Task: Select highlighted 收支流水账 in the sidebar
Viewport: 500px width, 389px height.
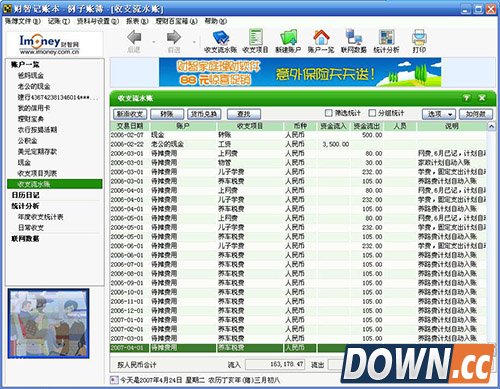Action: click(x=55, y=184)
